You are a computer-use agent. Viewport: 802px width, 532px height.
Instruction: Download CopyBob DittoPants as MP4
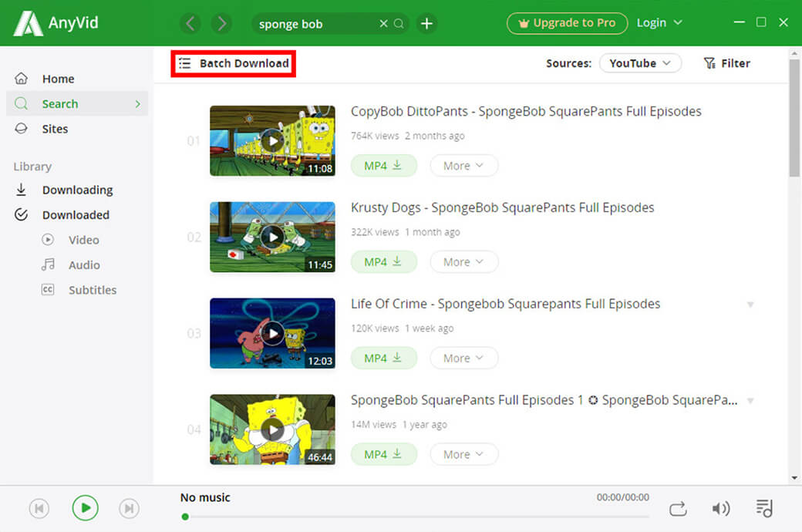(383, 166)
